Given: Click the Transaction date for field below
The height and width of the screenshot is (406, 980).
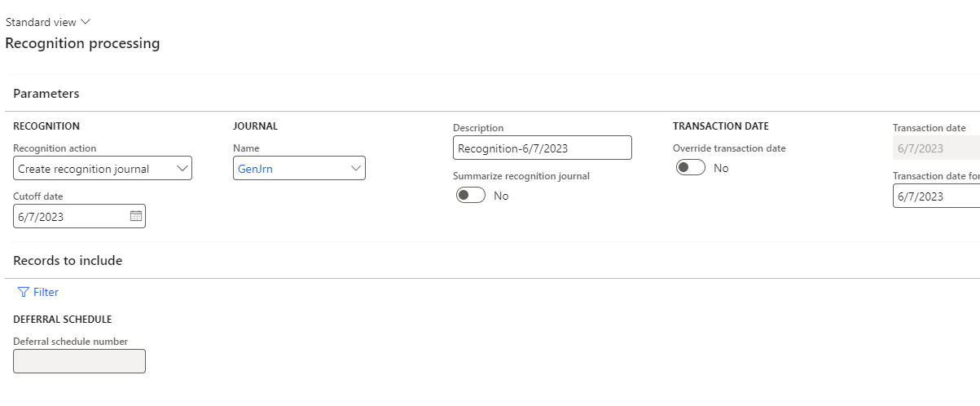Looking at the screenshot, I should click(935, 196).
